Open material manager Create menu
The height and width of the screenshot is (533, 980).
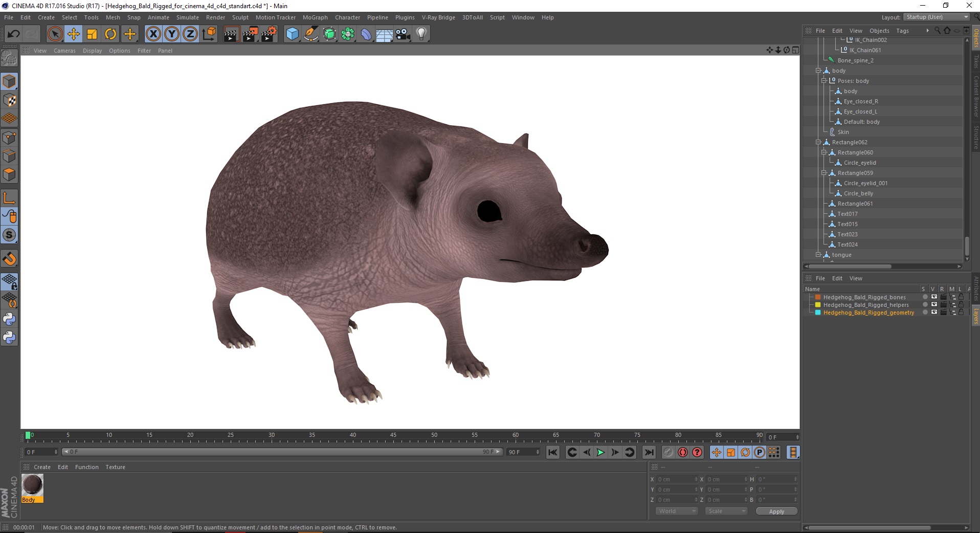[42, 467]
